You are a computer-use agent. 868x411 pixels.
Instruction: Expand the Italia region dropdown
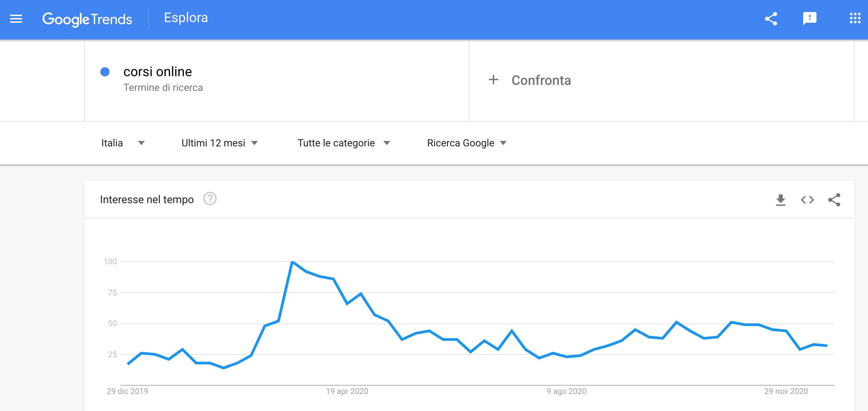[123, 143]
